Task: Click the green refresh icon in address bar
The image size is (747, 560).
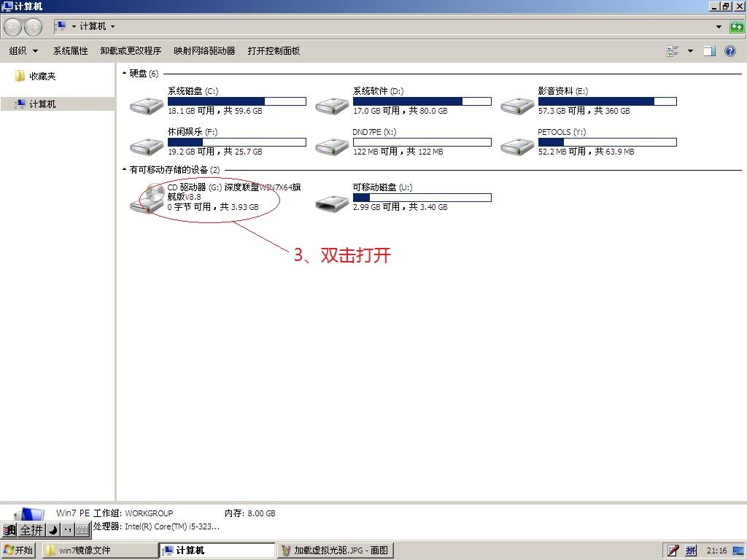Action: pyautogui.click(x=737, y=27)
